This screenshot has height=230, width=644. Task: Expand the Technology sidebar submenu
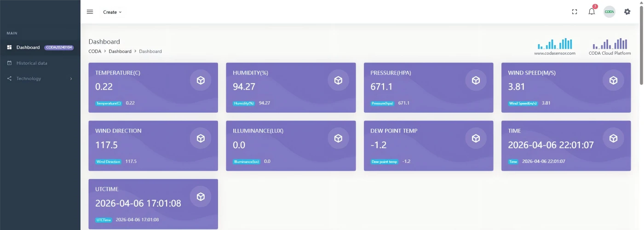(x=40, y=79)
